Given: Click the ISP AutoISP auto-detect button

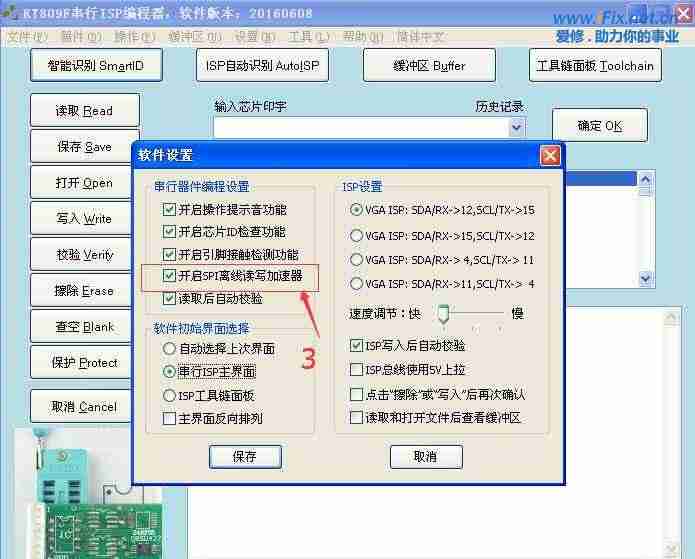Looking at the screenshot, I should click(x=261, y=66).
